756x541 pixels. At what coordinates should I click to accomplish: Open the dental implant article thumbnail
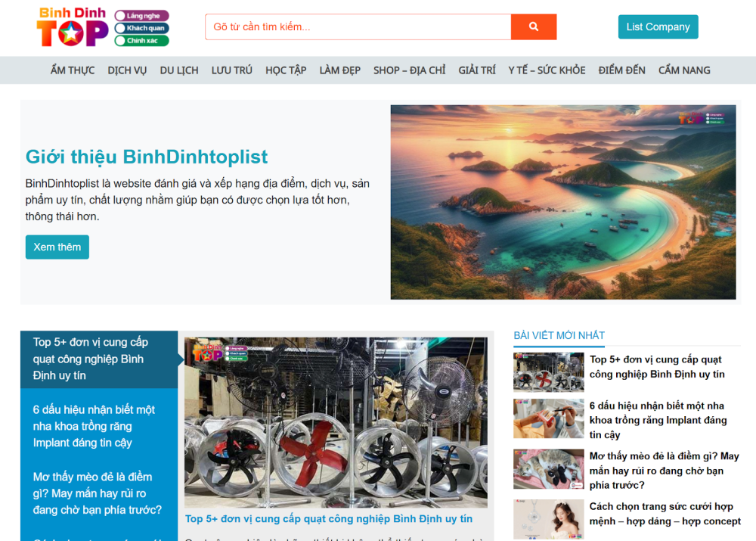click(x=548, y=419)
